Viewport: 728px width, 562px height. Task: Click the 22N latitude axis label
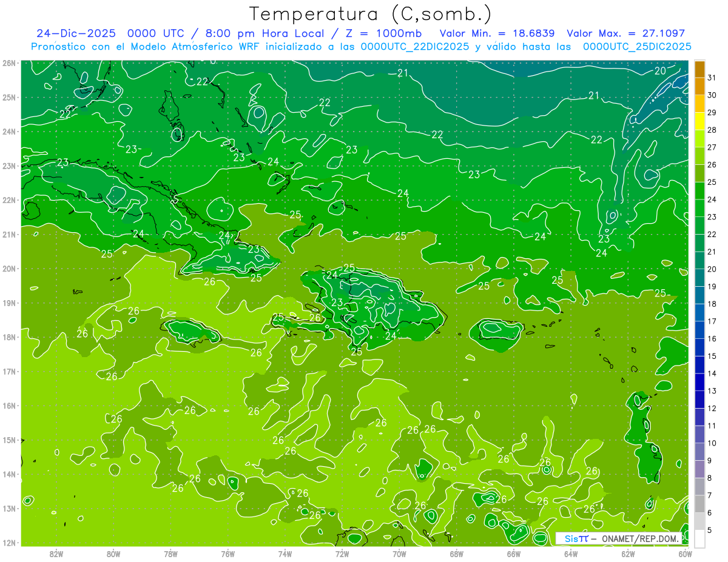point(9,200)
